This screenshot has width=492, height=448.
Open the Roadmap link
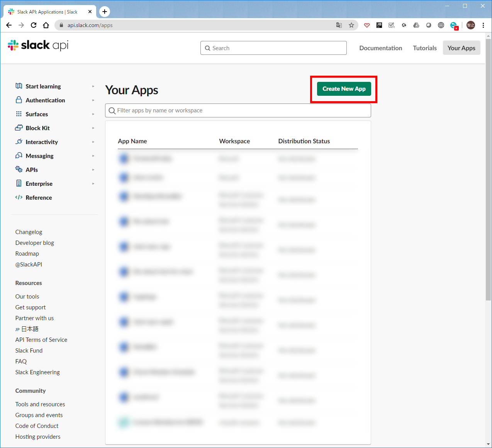[x=27, y=254]
